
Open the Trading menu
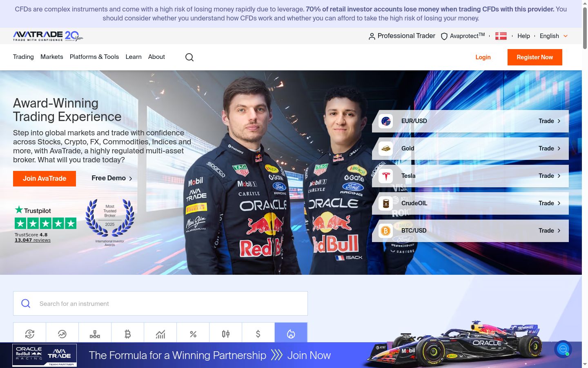[x=23, y=57]
